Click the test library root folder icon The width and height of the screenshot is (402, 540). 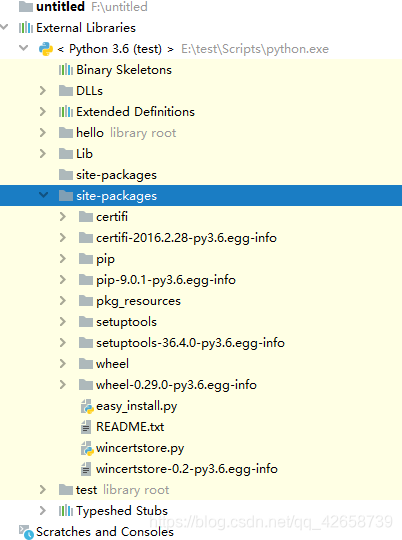coord(66,490)
